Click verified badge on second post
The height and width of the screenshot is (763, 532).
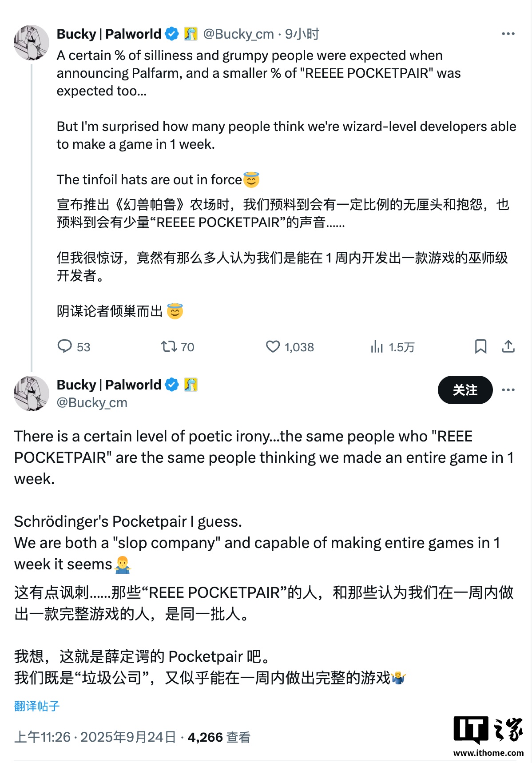pyautogui.click(x=172, y=385)
